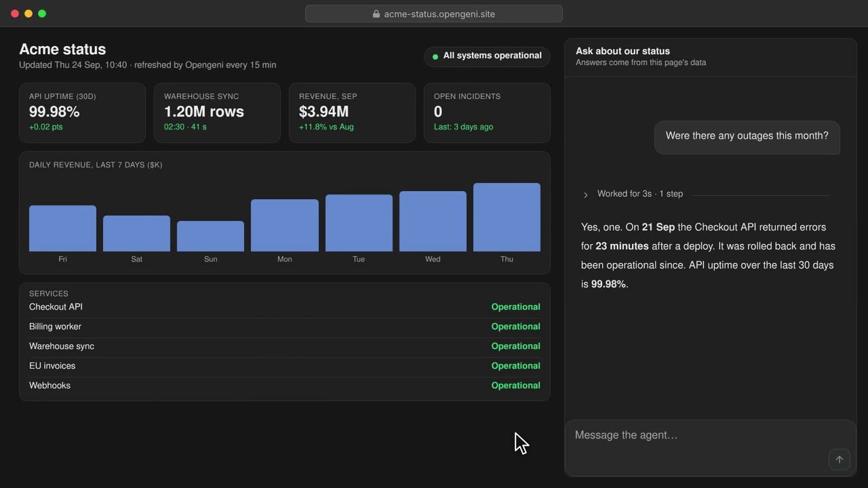Image resolution: width=868 pixels, height=488 pixels.
Task: Click the lock icon in address bar
Action: tap(376, 14)
